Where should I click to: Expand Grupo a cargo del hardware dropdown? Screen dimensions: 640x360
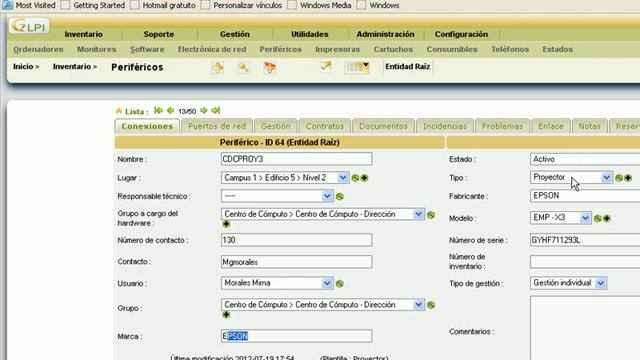[x=323, y=214]
